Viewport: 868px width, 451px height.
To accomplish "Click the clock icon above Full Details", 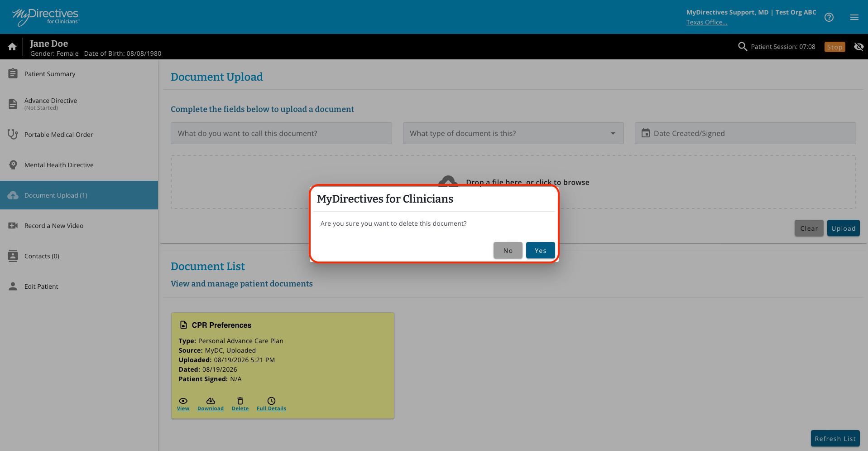I will coord(271,401).
